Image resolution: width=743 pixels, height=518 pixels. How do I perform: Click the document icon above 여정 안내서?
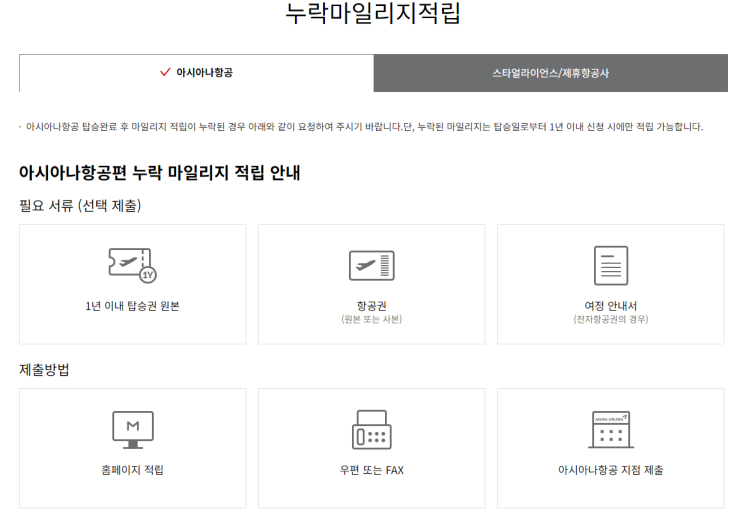[x=611, y=265]
